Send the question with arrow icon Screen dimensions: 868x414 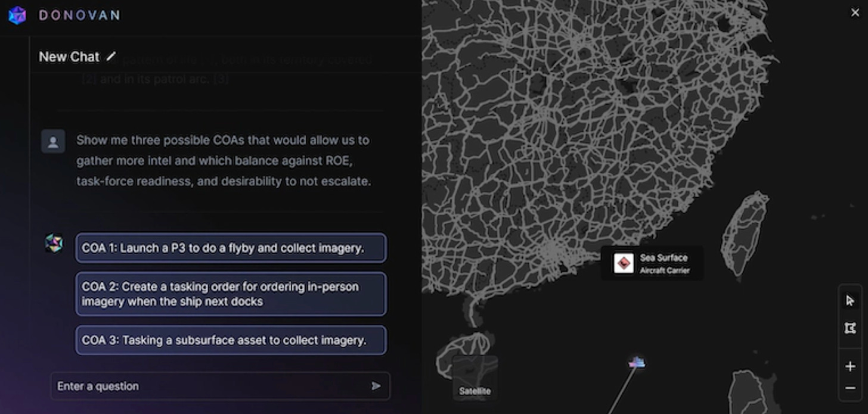[376, 386]
